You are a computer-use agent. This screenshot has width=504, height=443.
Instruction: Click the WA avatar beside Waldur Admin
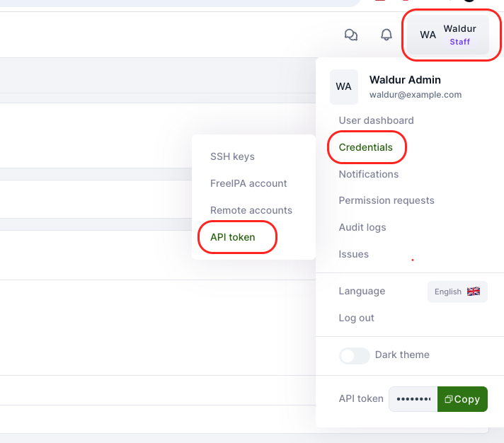[344, 86]
